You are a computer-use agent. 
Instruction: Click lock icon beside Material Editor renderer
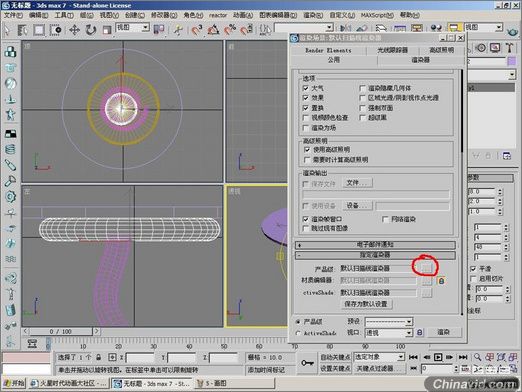(441, 281)
